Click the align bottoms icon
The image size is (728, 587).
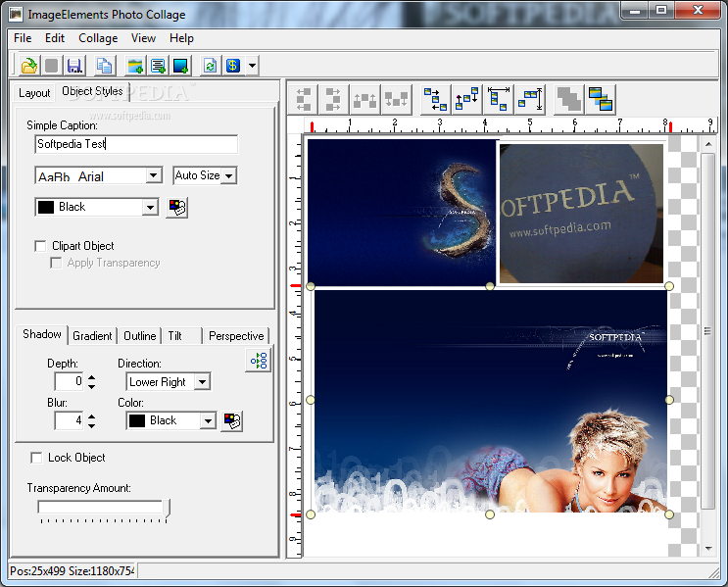click(396, 99)
